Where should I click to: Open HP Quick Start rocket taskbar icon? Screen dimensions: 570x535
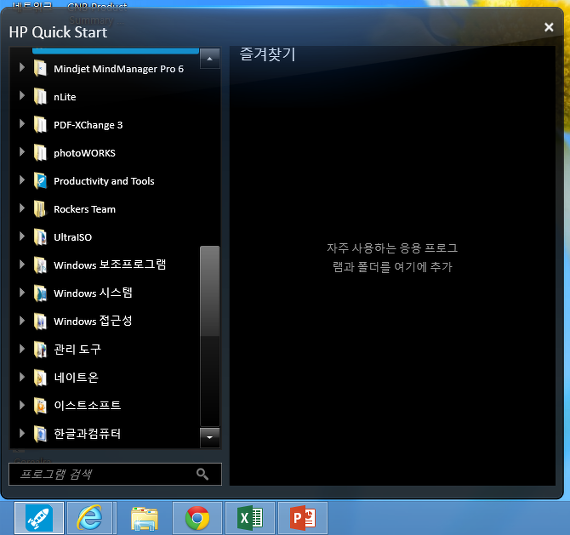tap(39, 518)
